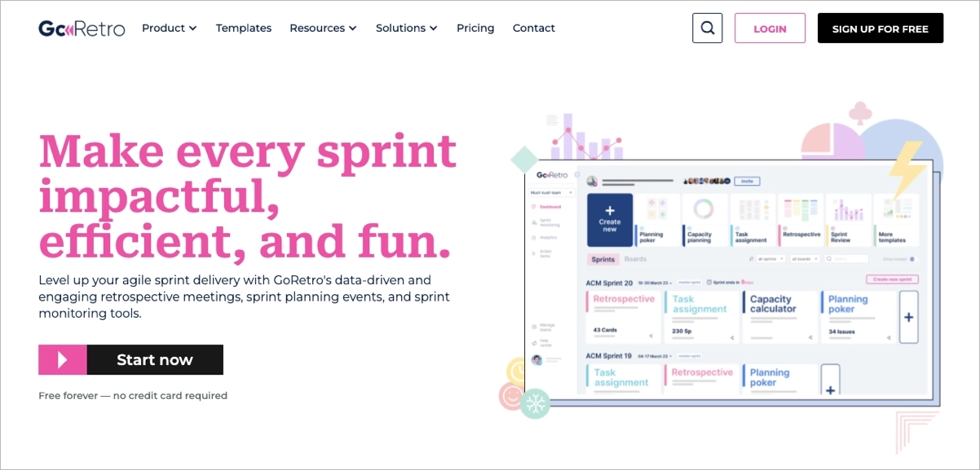Go to the Templates page
The image size is (980, 470).
coord(243,29)
